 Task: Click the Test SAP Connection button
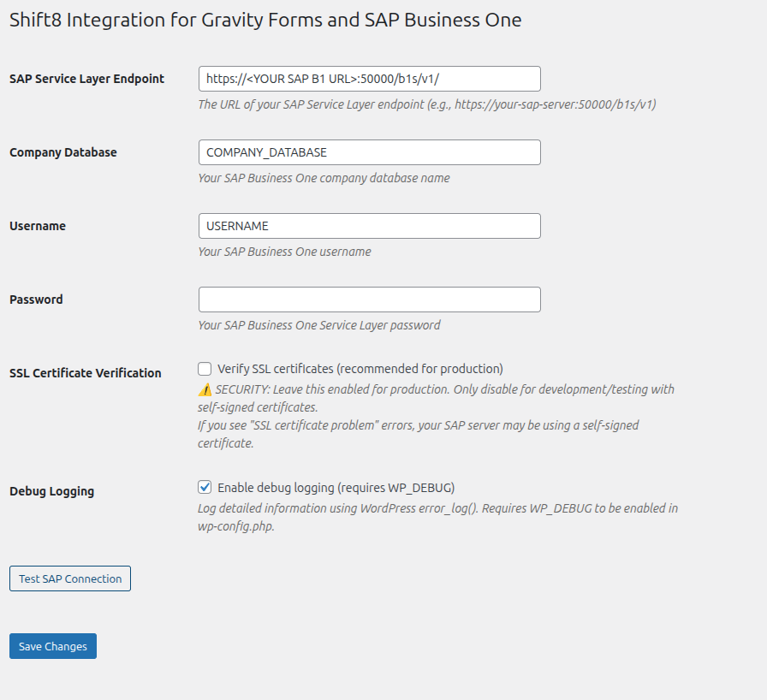pos(69,578)
